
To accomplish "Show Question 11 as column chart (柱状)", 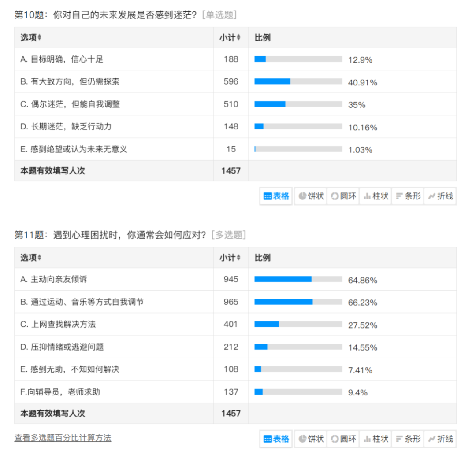I will (376, 439).
